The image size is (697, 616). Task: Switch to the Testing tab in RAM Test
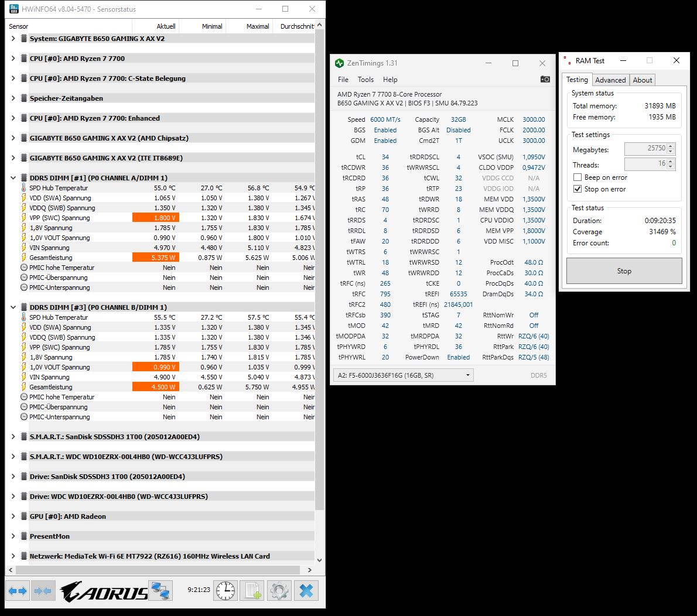click(576, 80)
